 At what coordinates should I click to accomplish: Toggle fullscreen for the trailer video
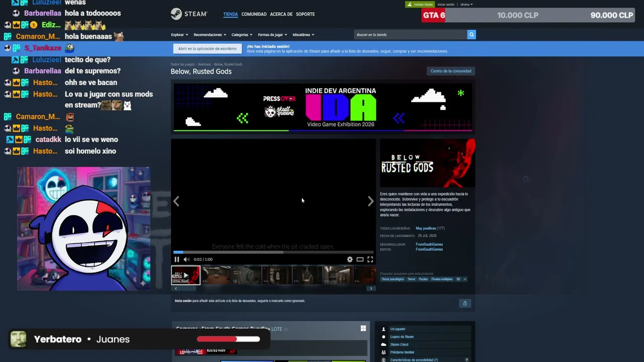point(370,259)
